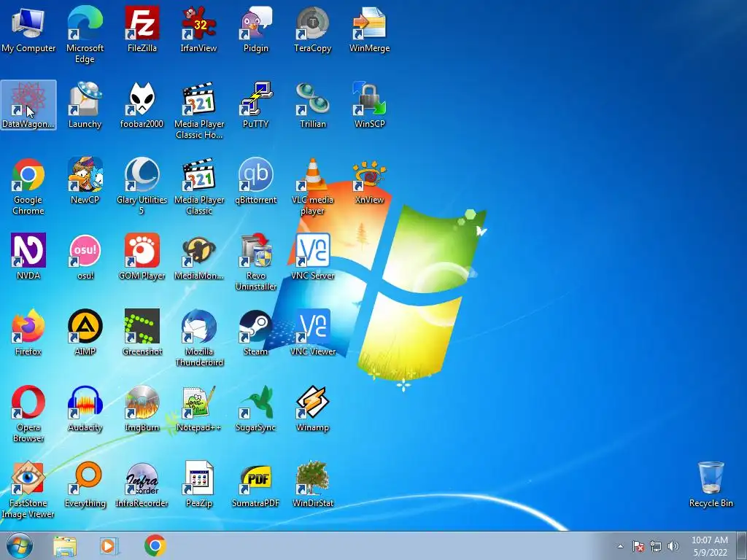
Task: Select the DataWagon shortcut icon
Action: click(x=28, y=105)
